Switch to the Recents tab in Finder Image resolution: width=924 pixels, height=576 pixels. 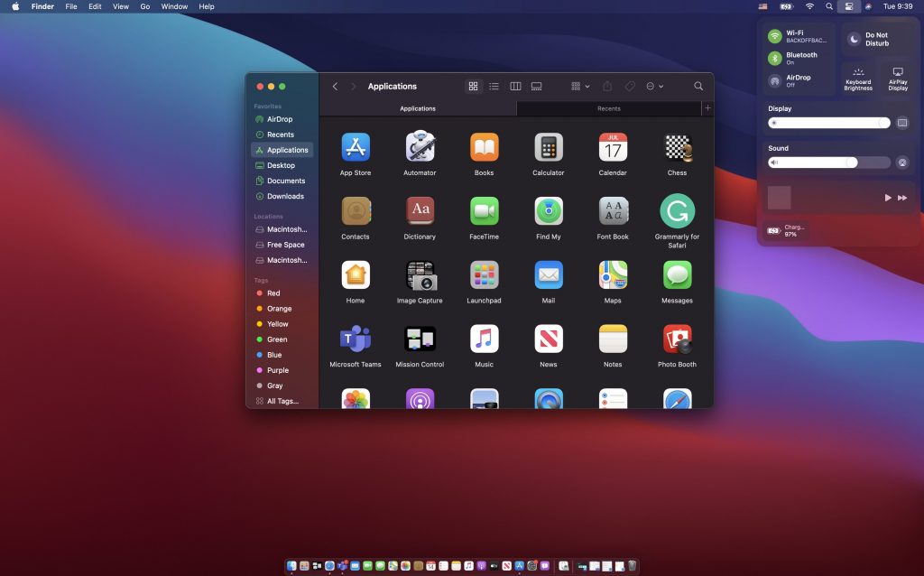pos(609,108)
